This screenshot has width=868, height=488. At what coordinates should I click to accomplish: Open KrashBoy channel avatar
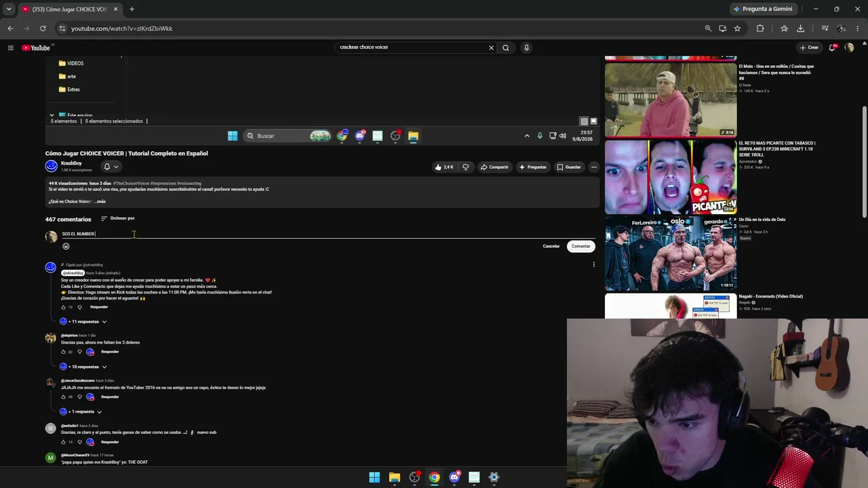pos(52,166)
